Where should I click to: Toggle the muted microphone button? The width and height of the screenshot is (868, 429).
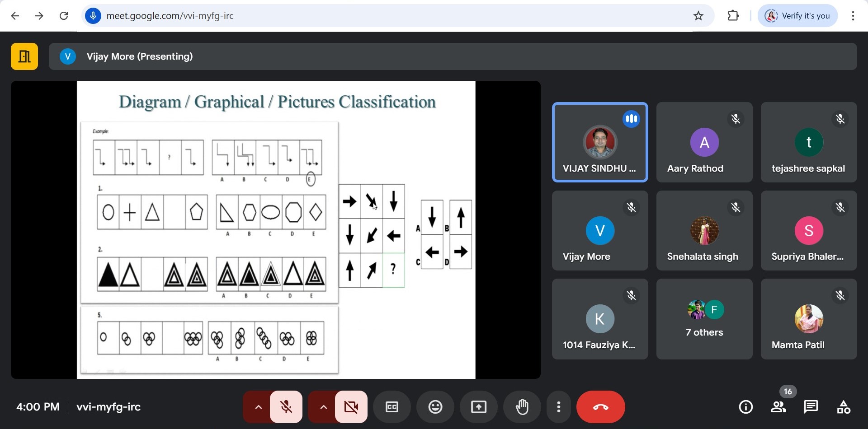286,407
